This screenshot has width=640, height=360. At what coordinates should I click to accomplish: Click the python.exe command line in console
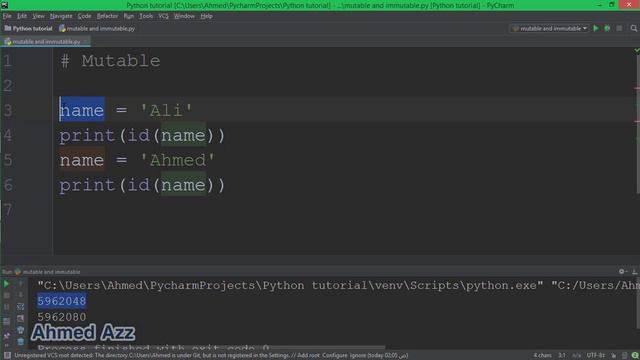pos(338,285)
